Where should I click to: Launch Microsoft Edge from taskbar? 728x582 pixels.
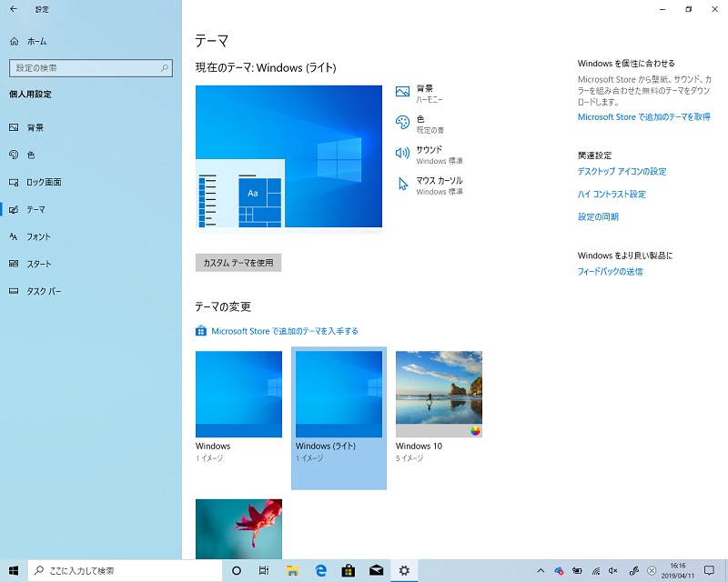[x=320, y=570]
